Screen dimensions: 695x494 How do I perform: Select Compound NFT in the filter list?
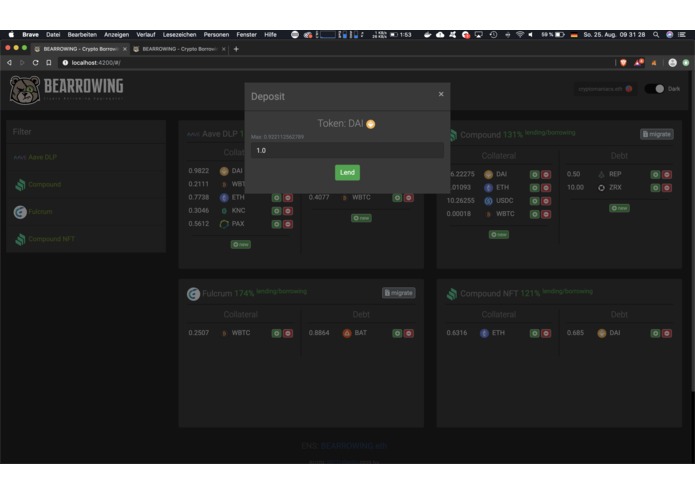pos(51,239)
